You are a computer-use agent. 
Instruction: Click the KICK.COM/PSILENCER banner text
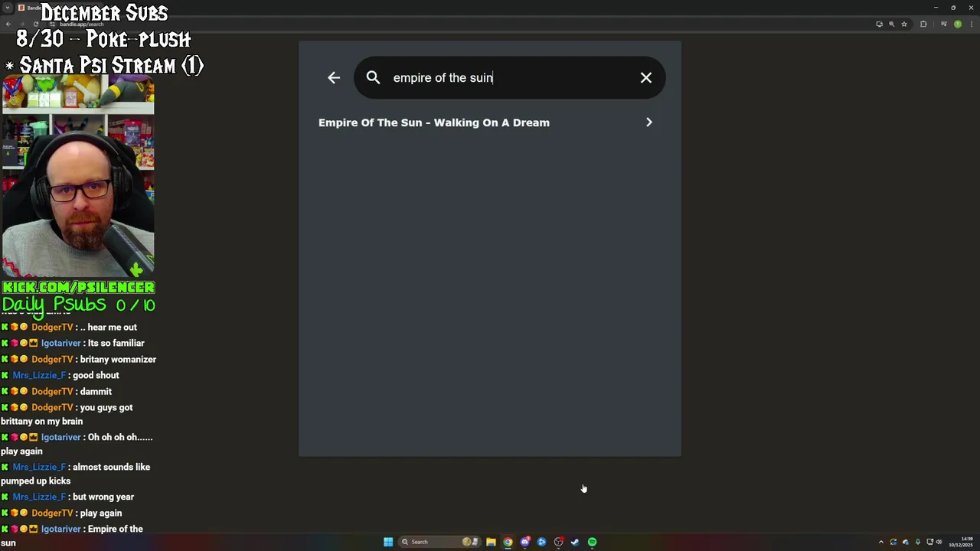pyautogui.click(x=78, y=287)
